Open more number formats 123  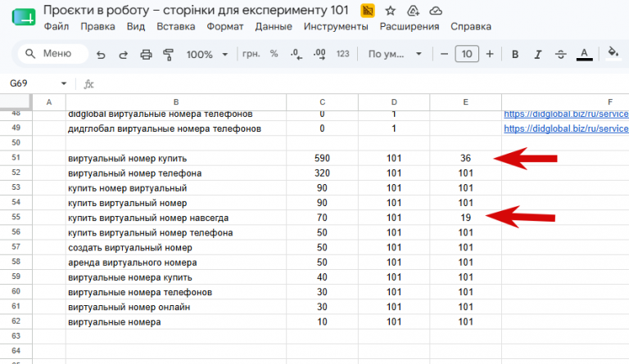342,54
